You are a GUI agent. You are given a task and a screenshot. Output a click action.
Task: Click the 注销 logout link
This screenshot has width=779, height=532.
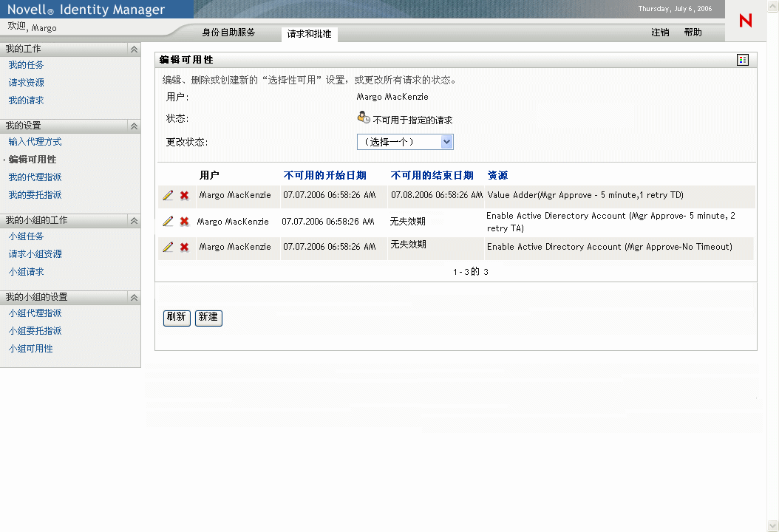pos(661,33)
